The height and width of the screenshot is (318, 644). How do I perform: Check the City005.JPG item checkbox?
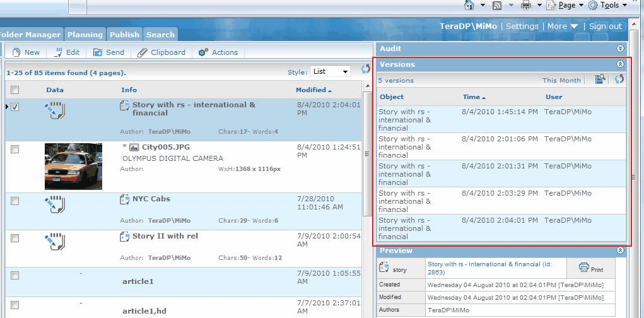15,150
